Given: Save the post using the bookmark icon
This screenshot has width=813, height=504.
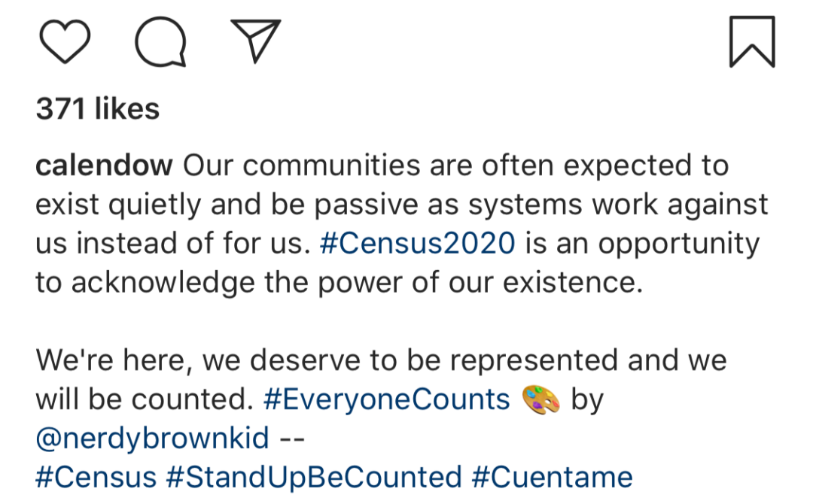Looking at the screenshot, I should point(752,41).
